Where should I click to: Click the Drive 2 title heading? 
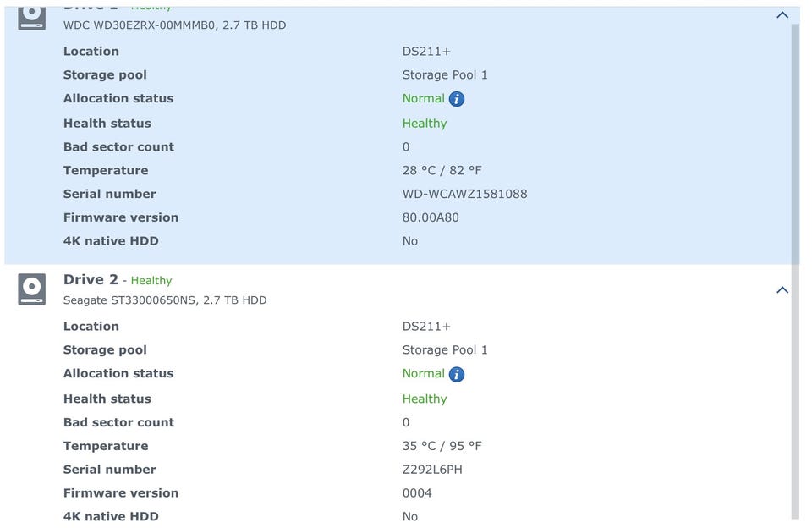click(x=91, y=279)
